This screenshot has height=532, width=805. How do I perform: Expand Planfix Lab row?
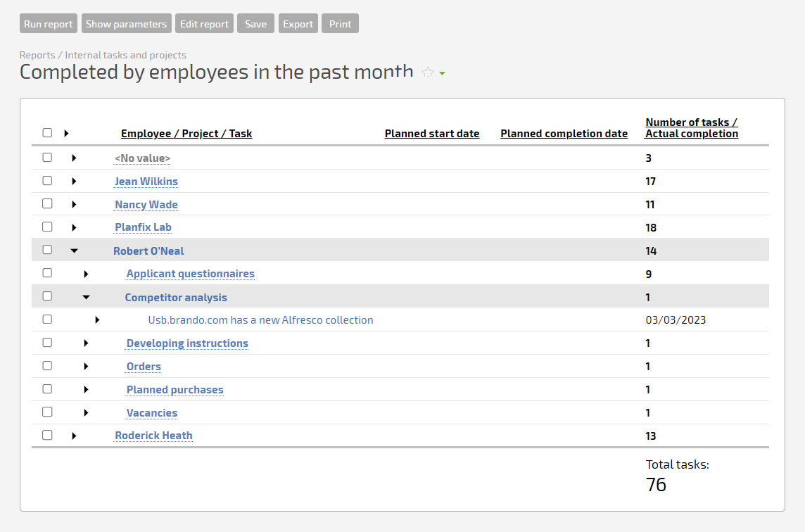click(74, 227)
